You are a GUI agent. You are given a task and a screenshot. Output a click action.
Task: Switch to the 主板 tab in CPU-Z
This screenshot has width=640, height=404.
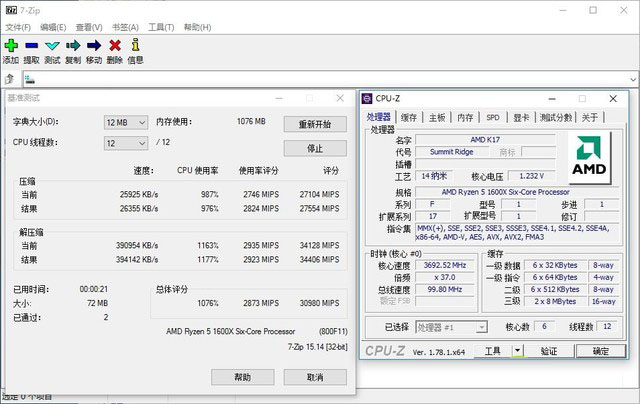(437, 118)
